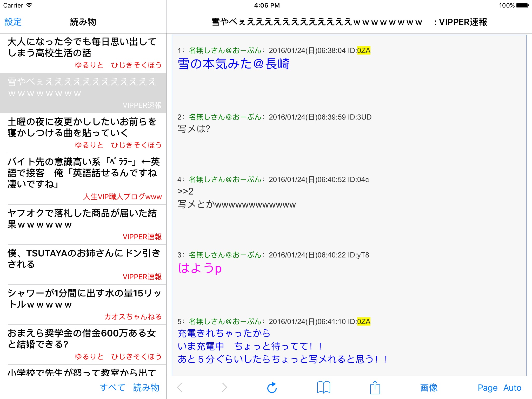532x399 pixels.
Task: Tap the battery indicator in status bar
Action: click(522, 5)
